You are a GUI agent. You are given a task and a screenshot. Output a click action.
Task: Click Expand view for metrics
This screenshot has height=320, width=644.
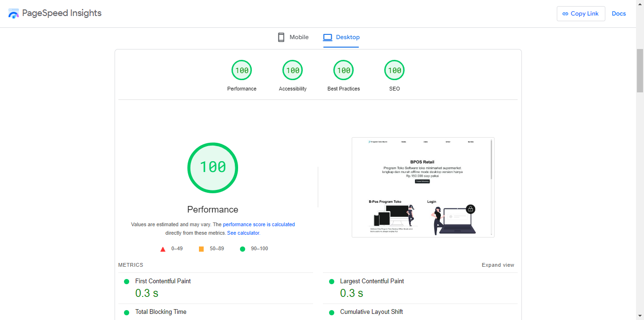click(498, 265)
